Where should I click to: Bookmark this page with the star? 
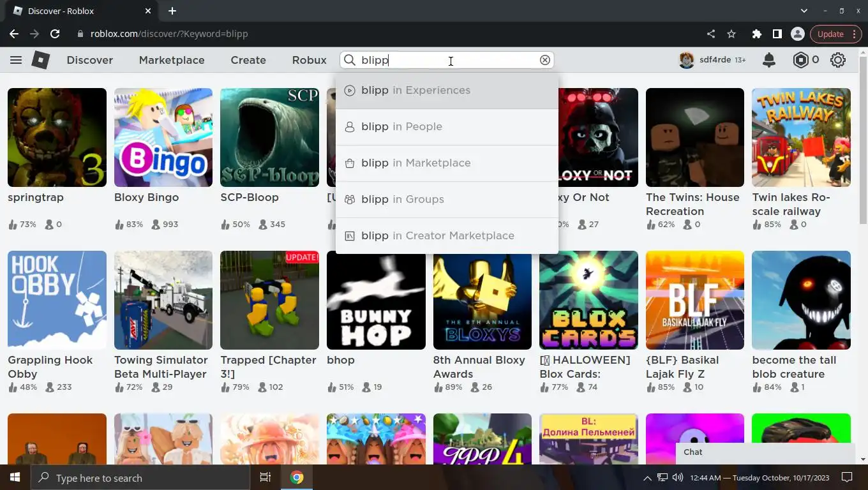click(731, 34)
